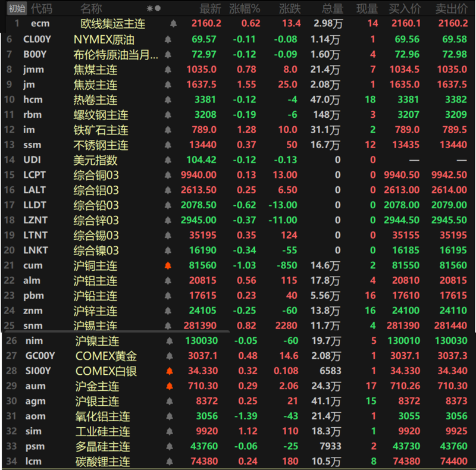Viewport: 476px width, 470px height.
Task: Select the 碳酸锂主连 name cell
Action: point(102,462)
